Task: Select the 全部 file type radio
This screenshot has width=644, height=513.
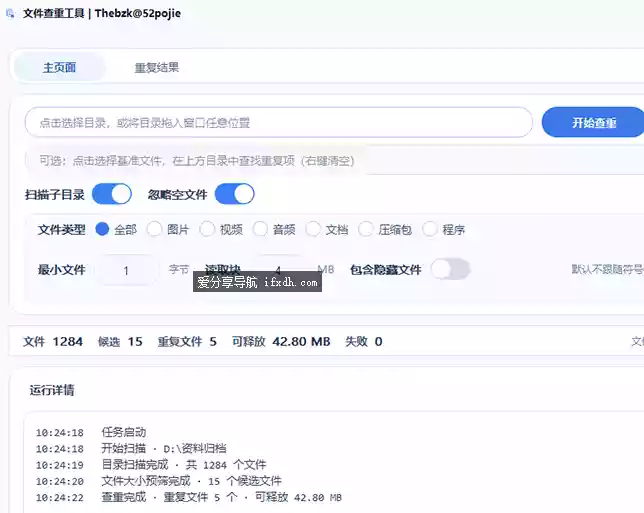Action: [102, 229]
